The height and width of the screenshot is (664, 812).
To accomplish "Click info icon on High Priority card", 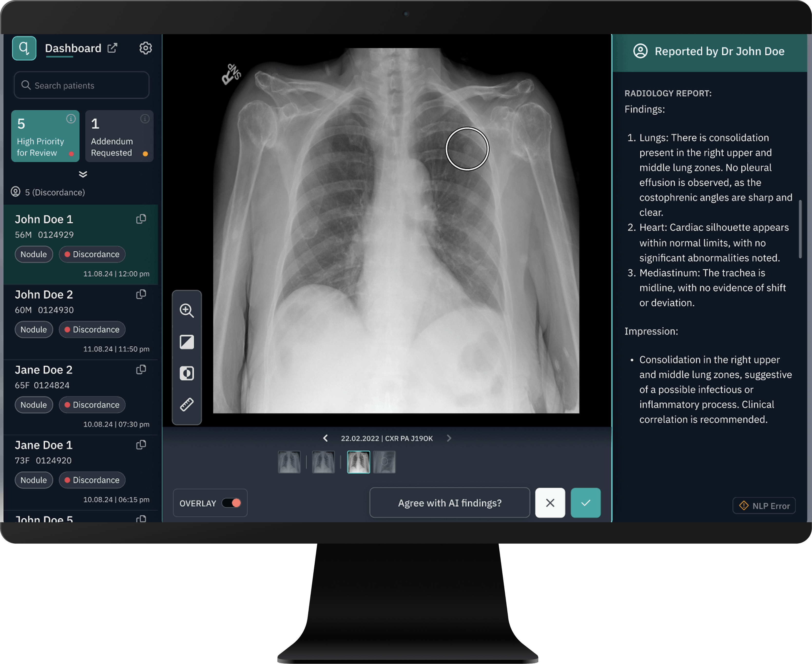I will pos(71,119).
